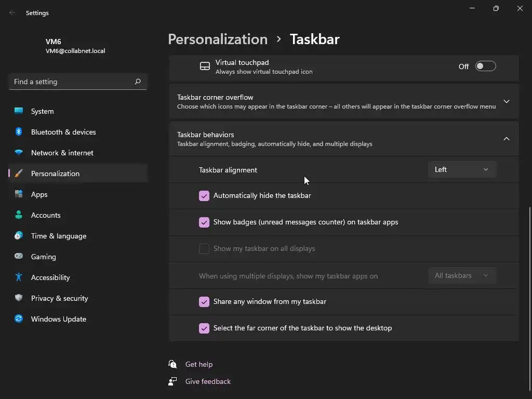Uncheck Automatically hide the taskbar

tap(204, 196)
